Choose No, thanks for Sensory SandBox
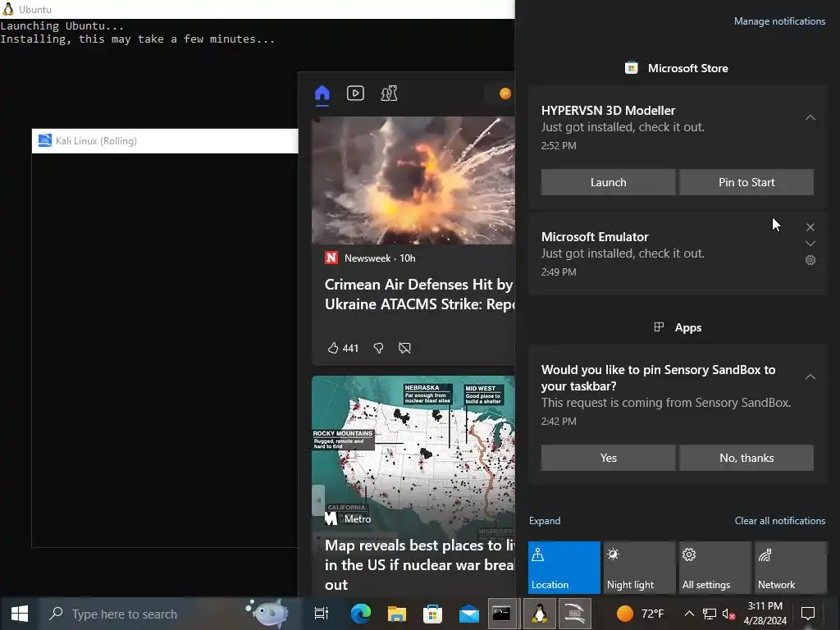 coord(746,458)
